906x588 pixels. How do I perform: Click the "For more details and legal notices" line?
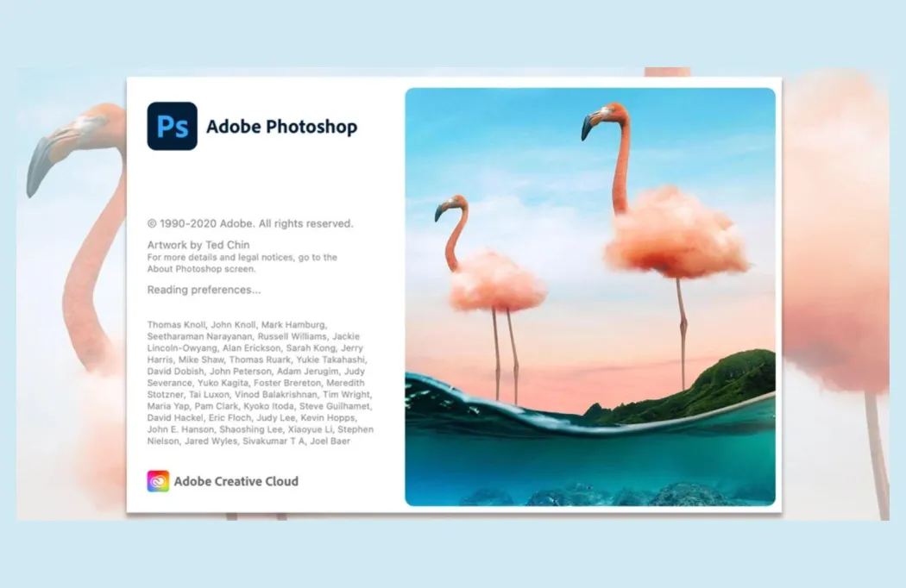coord(242,258)
